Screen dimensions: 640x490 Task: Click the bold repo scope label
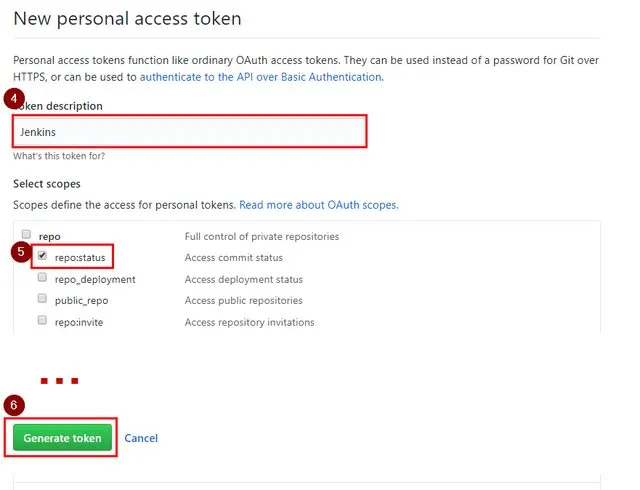49,236
